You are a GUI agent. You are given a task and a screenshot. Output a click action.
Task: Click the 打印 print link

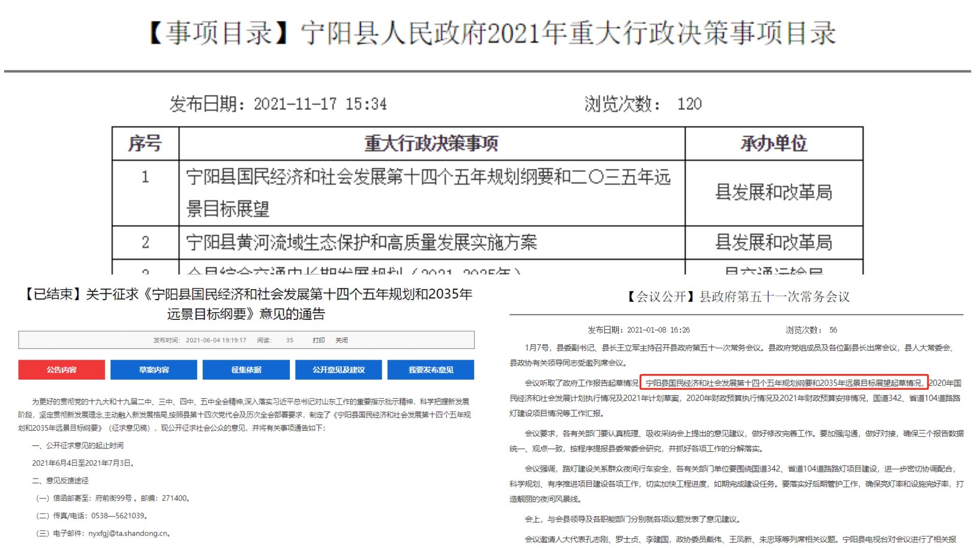point(318,340)
